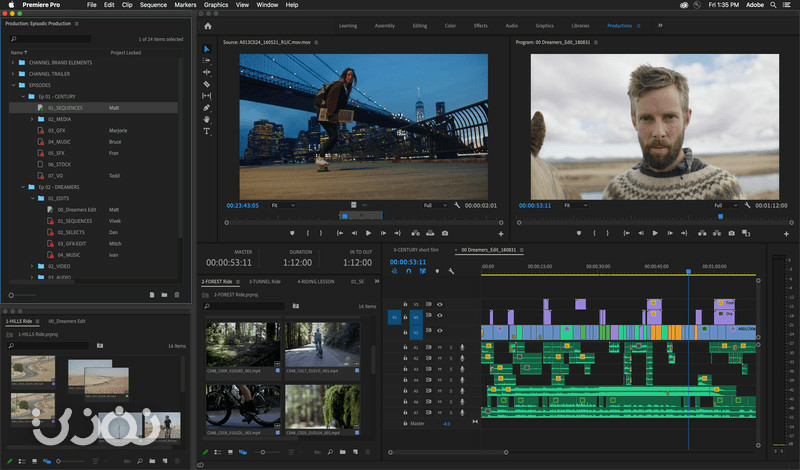This screenshot has width=800, height=470.
Task: Collapse the Ep 01 - CENTURY folder
Action: point(22,96)
